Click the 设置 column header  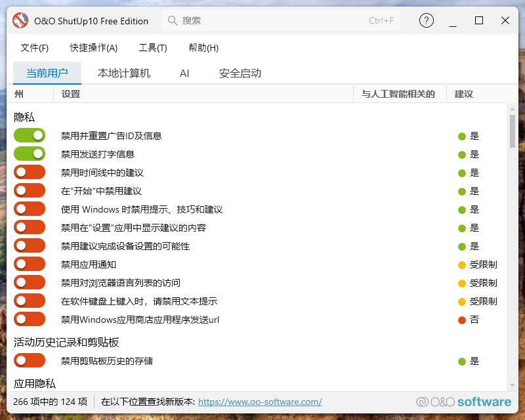click(x=203, y=94)
